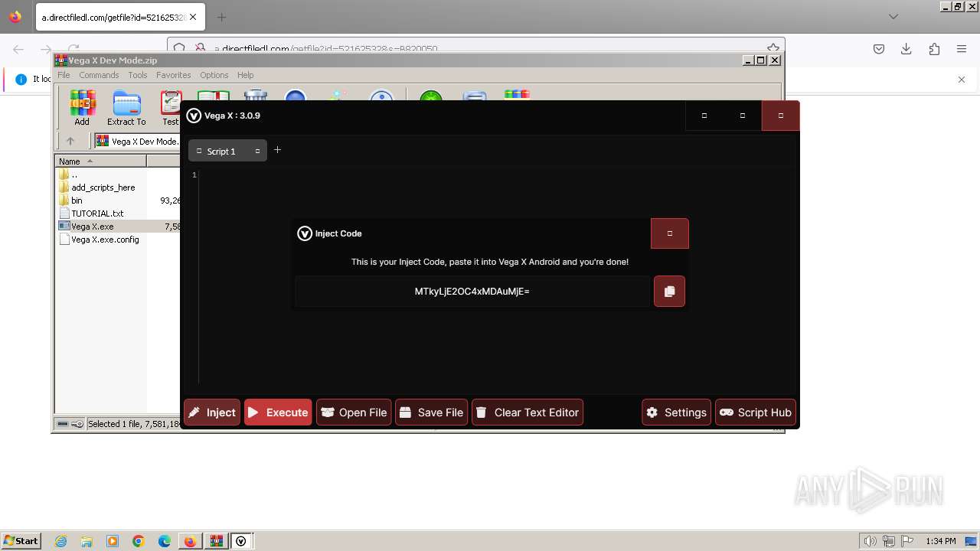Click Firefox back arrow
Image resolution: width=980 pixels, height=551 pixels.
(x=18, y=49)
